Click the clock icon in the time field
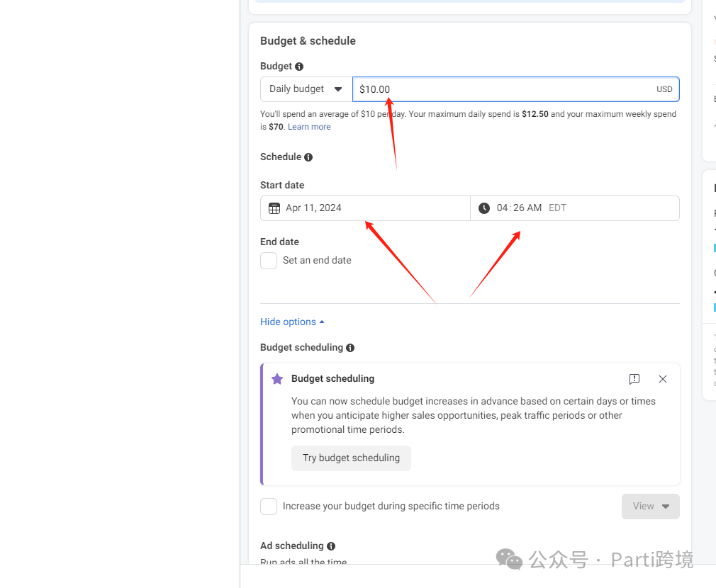 [x=484, y=208]
